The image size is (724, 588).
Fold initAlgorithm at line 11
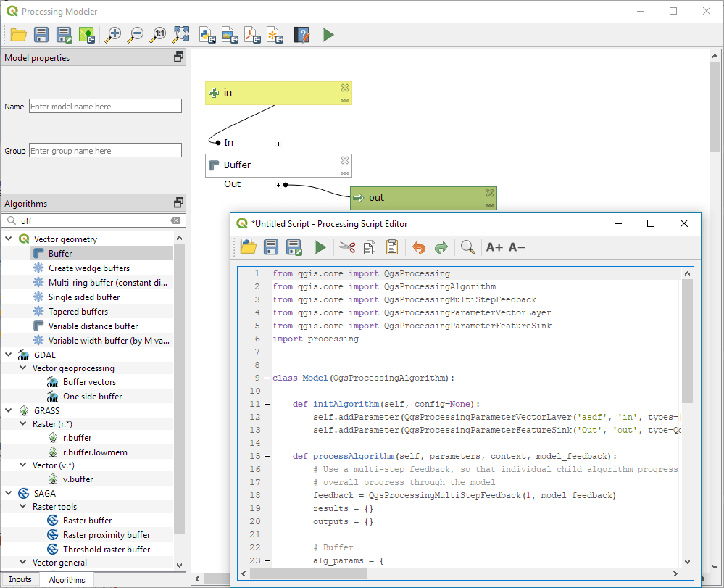(x=267, y=404)
